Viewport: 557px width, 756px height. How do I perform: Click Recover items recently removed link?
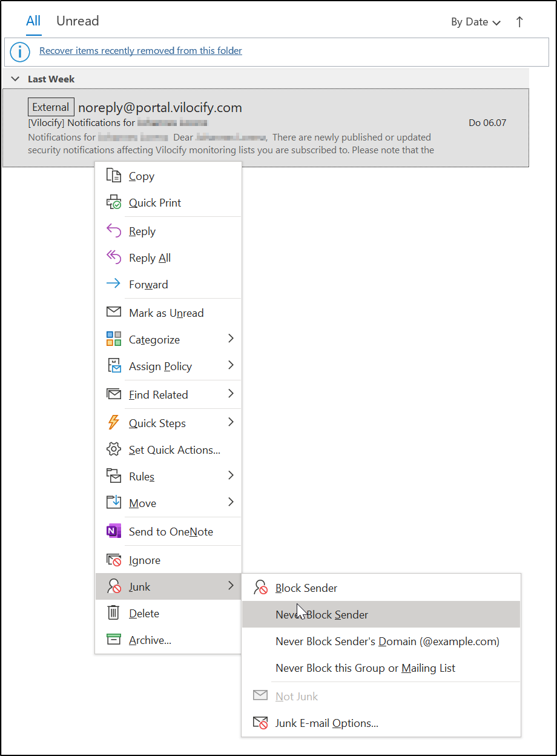140,51
